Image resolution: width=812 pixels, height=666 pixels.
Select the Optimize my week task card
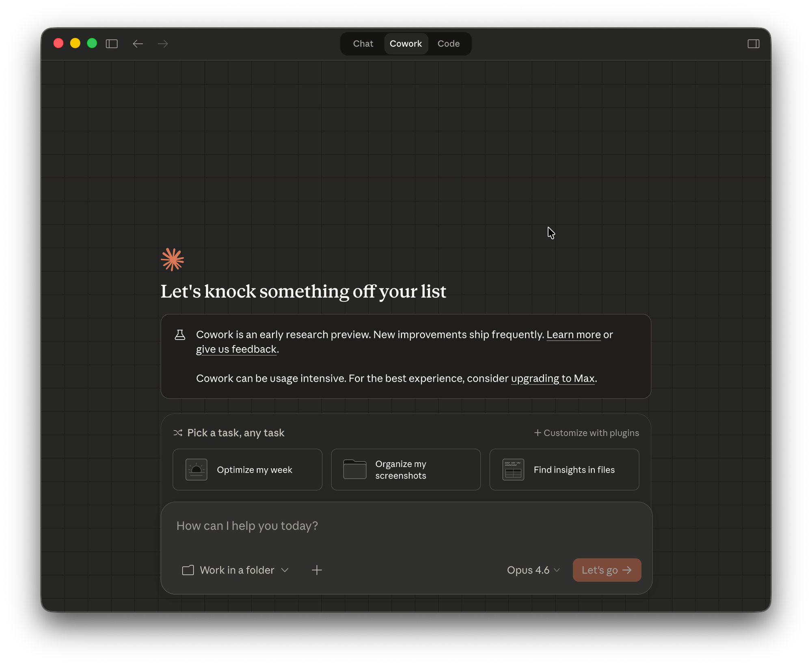tap(247, 469)
